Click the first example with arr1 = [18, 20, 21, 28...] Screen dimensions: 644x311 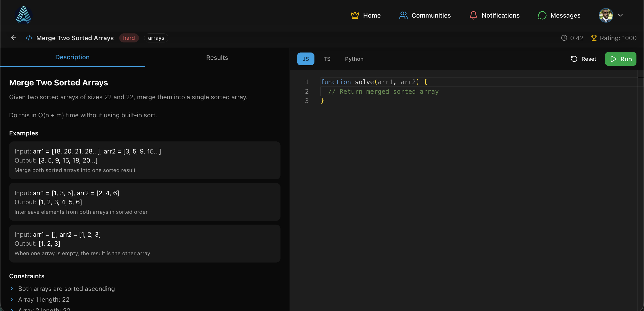coord(145,160)
